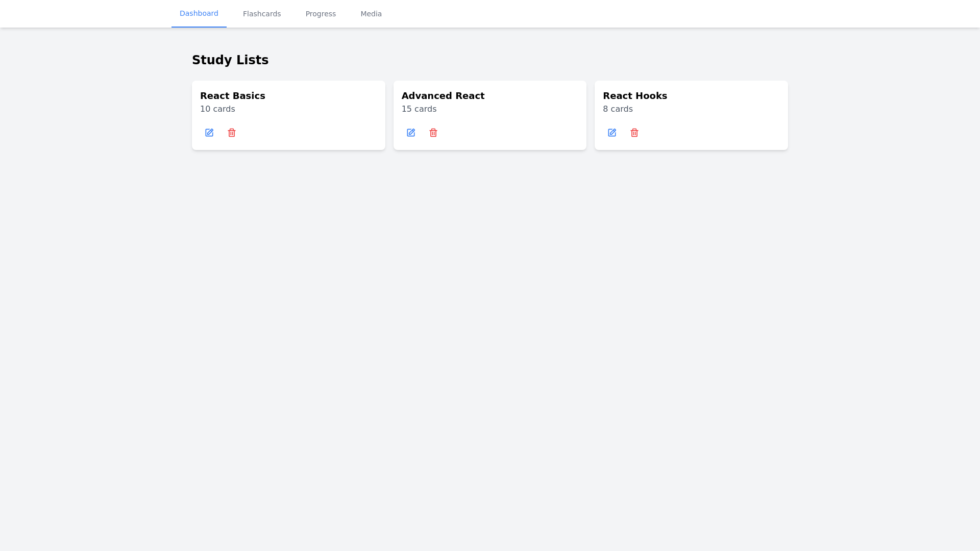Click the React Basics card title
Viewport: 980px width, 551px height.
[233, 96]
